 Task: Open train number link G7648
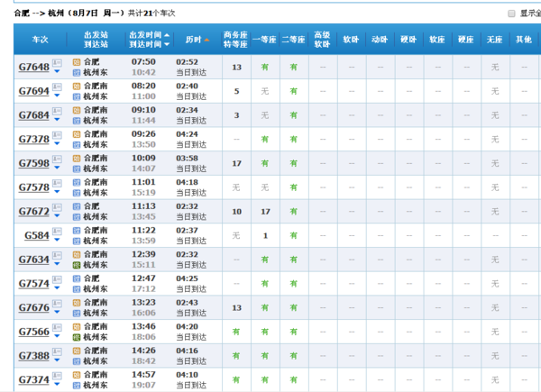34,67
